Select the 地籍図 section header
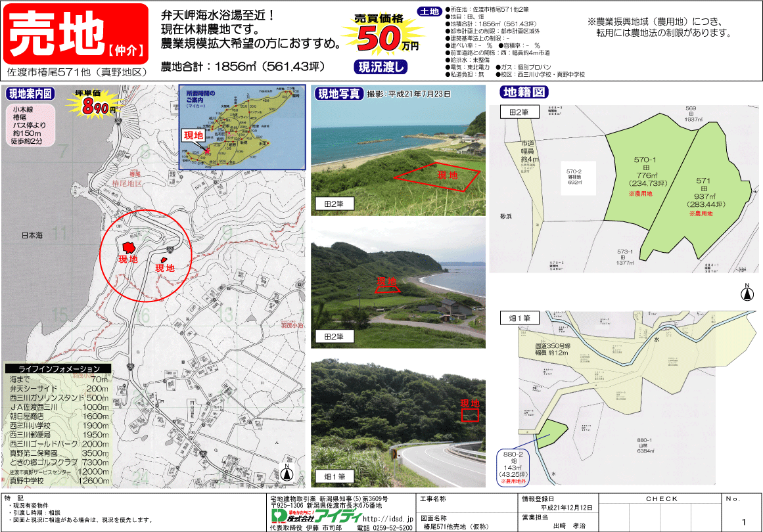The height and width of the screenshot is (532, 763). pyautogui.click(x=522, y=92)
